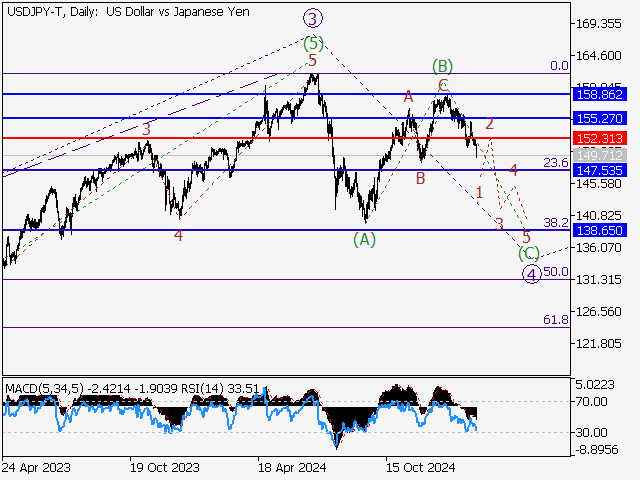
Task: Select the 155.270 price level tag
Action: coord(600,118)
